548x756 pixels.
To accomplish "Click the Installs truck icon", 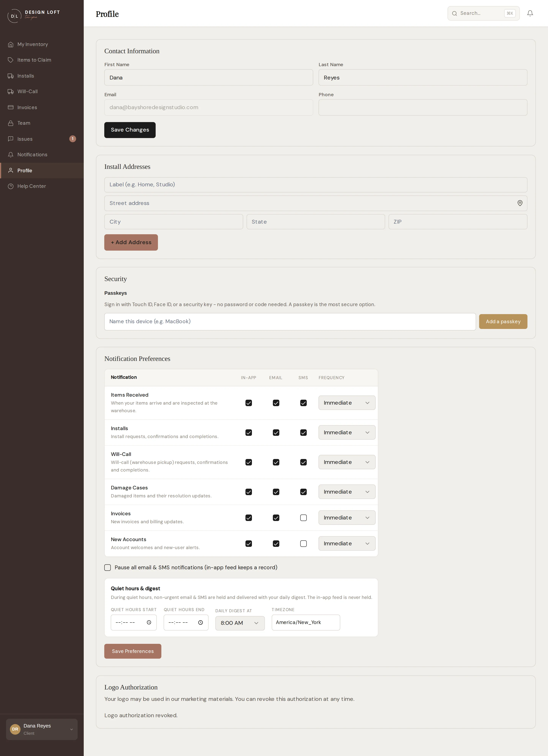I will 11,76.
